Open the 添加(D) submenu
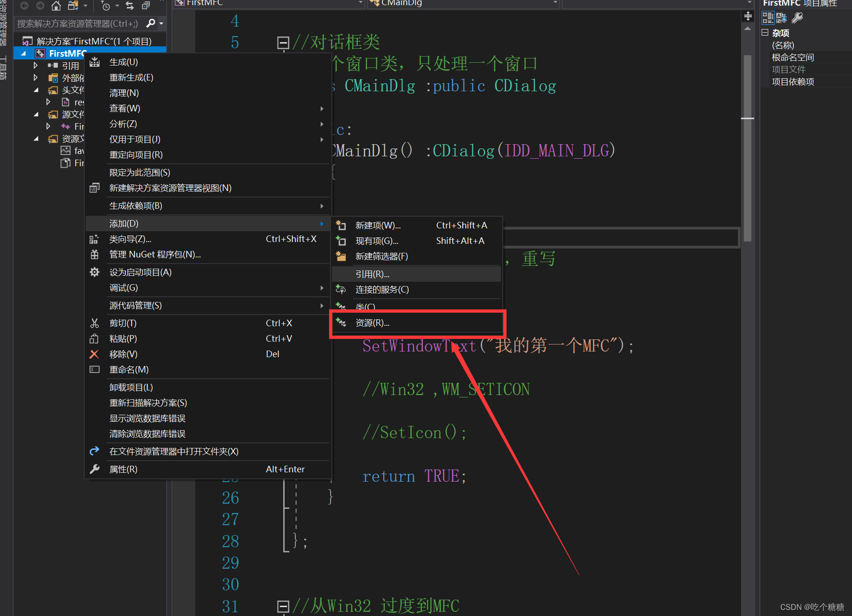Viewport: 852px width, 616px height. click(x=208, y=223)
